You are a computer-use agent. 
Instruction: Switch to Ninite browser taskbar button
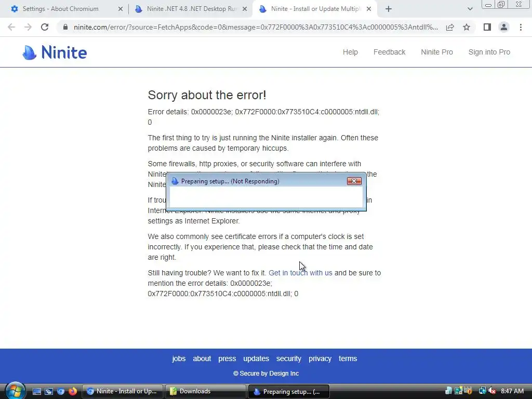pyautogui.click(x=123, y=391)
